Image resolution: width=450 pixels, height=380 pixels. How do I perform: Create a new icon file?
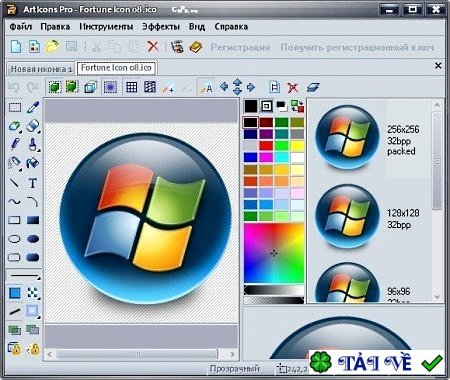[x=16, y=47]
